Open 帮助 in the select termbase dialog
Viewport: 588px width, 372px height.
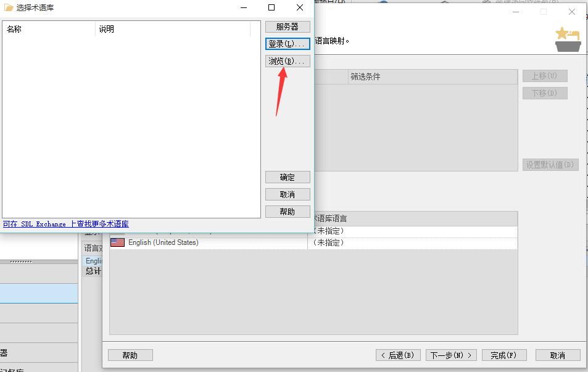287,211
